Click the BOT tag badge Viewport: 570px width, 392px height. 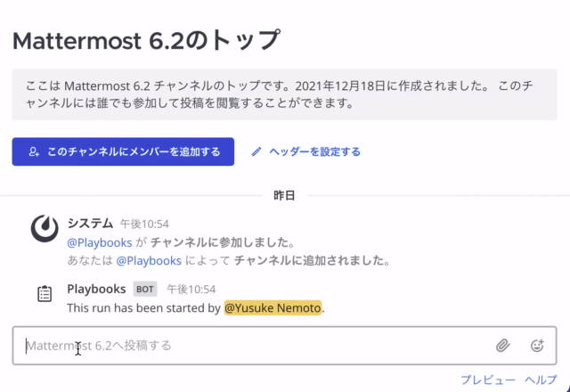[x=145, y=290]
